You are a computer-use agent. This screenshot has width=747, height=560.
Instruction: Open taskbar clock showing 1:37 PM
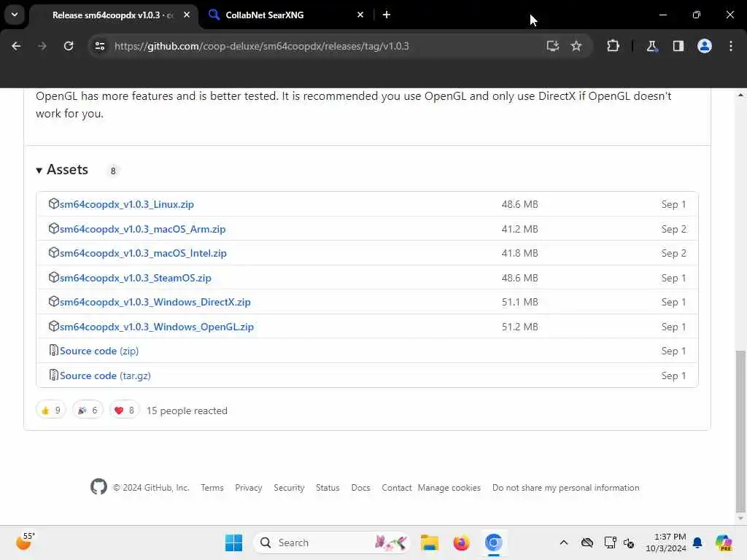tap(665, 542)
